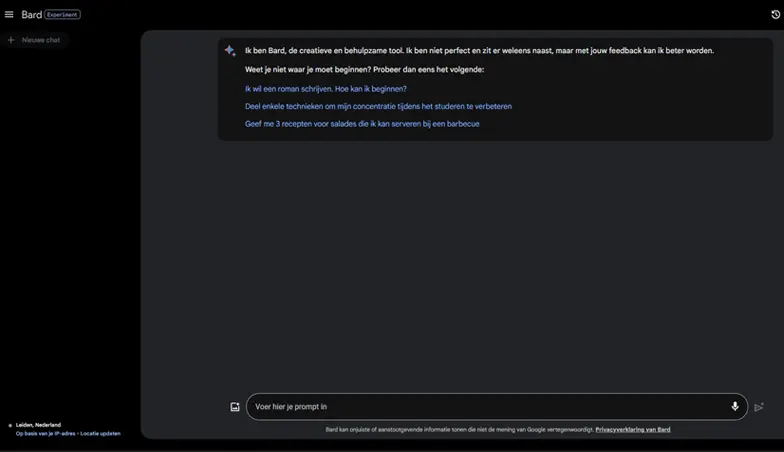Select suggestion about 3 recepten voor salades
Viewport: 784px width, 452px height.
[362, 124]
